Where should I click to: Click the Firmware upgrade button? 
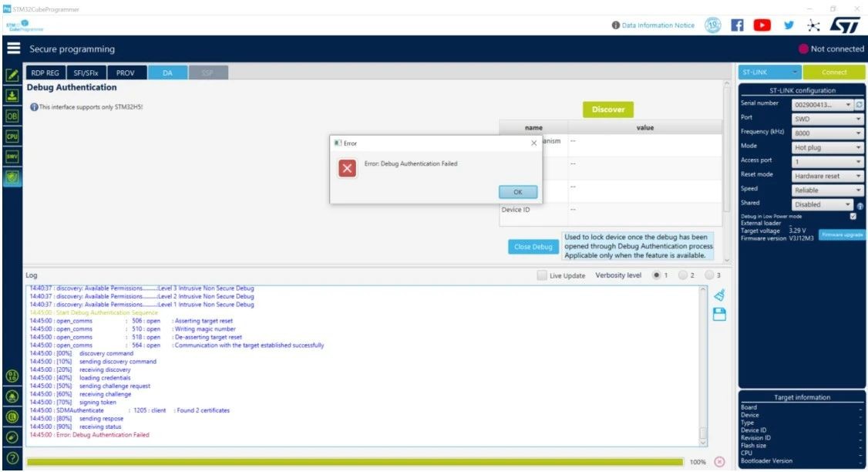point(842,235)
